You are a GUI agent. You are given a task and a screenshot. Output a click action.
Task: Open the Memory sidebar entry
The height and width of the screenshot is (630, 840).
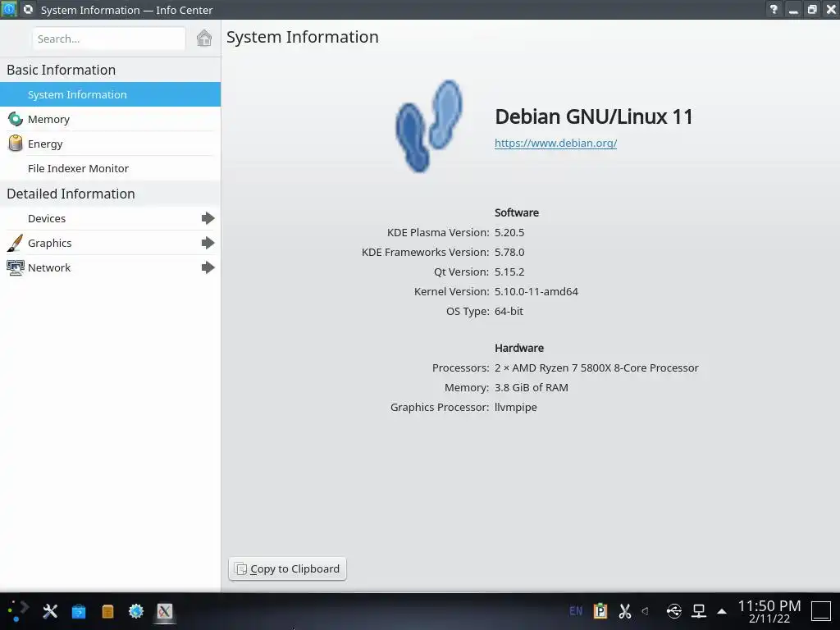click(x=111, y=119)
